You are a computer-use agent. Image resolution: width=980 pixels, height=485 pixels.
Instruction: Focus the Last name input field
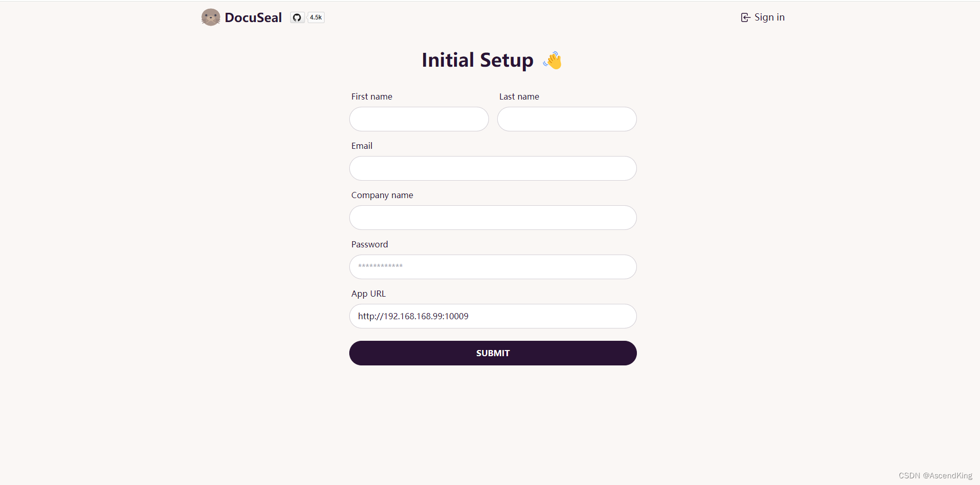tap(567, 119)
